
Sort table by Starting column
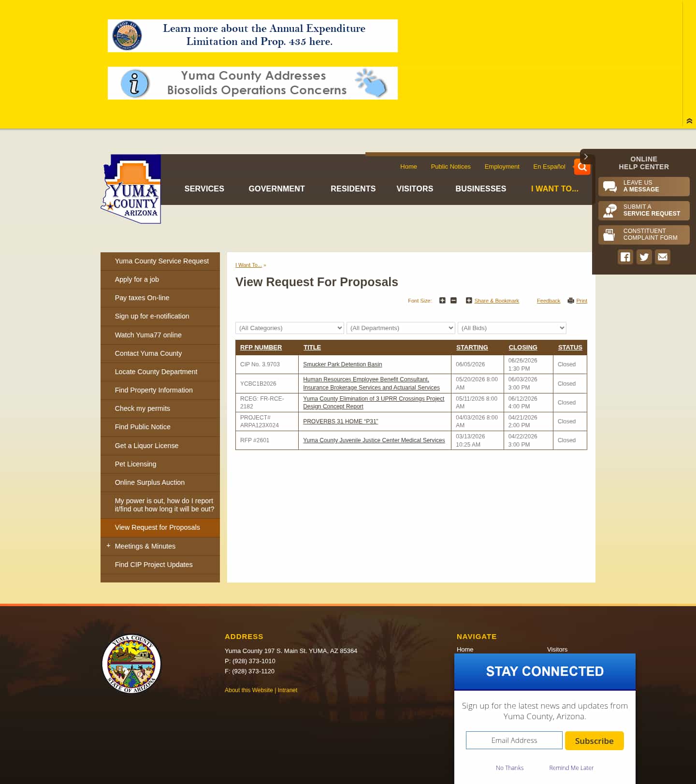[472, 348]
